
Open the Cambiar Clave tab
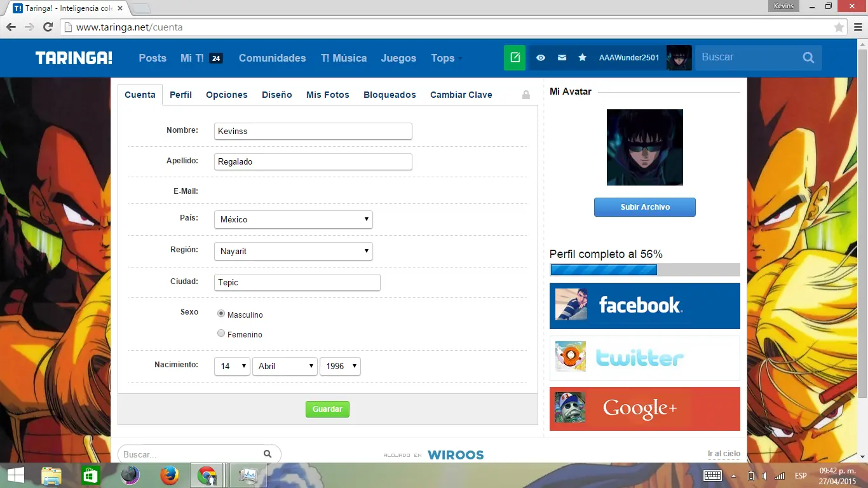[x=461, y=95]
